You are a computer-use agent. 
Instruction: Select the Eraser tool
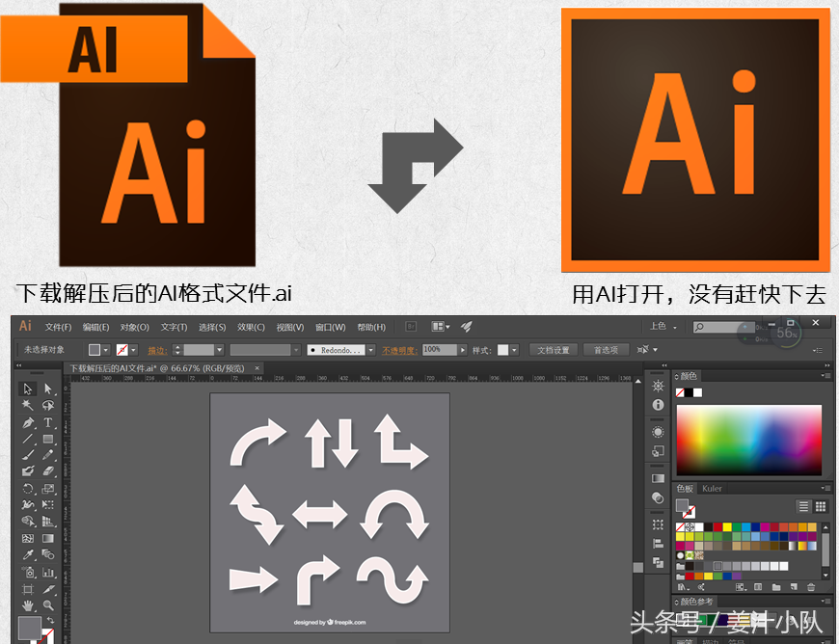pyautogui.click(x=47, y=471)
